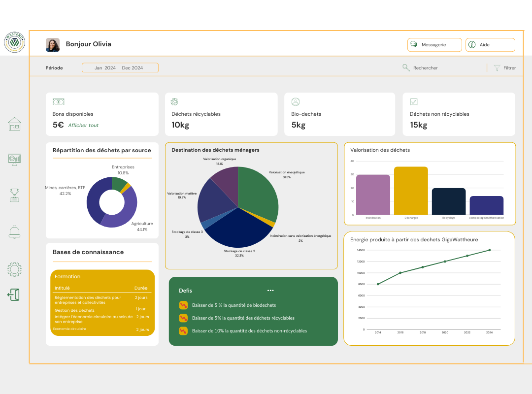Screen dimensions: 532x394
Task: Click the search magnifier icon
Action: (x=406, y=68)
